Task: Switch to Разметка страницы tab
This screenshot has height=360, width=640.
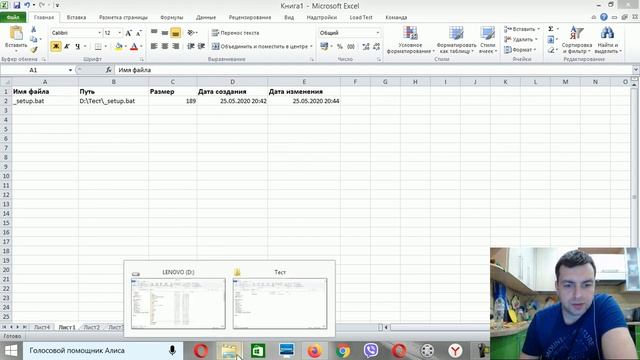Action: pos(123,18)
